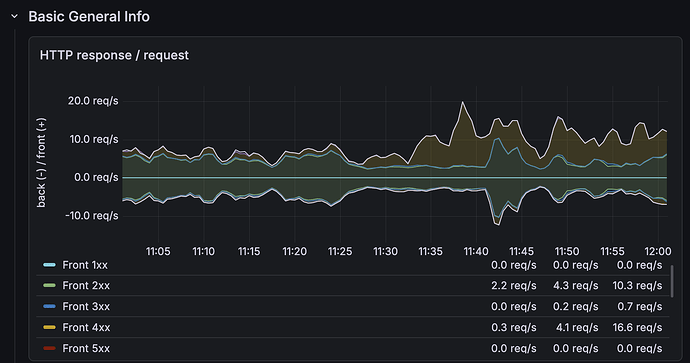Click the 4.1 req/s value for Front 4xx
The height and width of the screenshot is (363, 690).
point(576,327)
